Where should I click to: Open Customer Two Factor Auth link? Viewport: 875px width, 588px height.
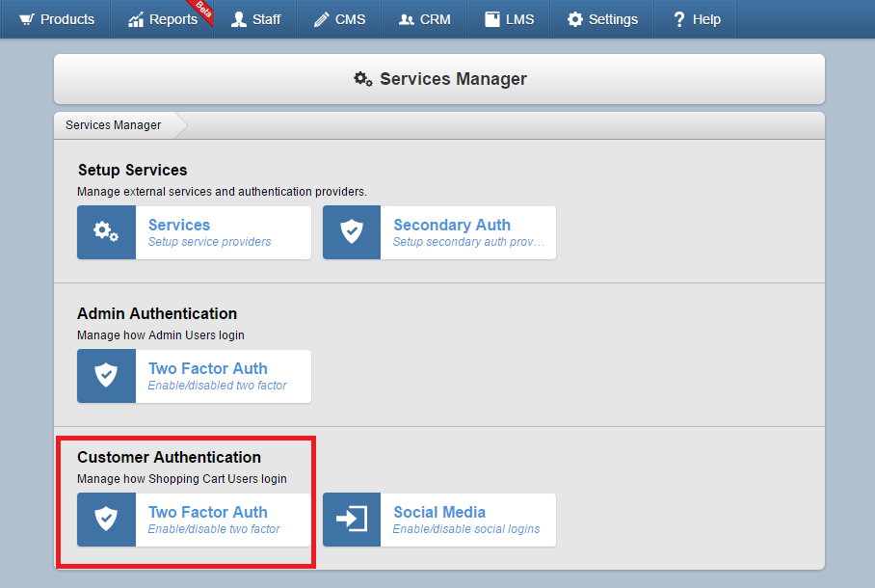(x=207, y=512)
